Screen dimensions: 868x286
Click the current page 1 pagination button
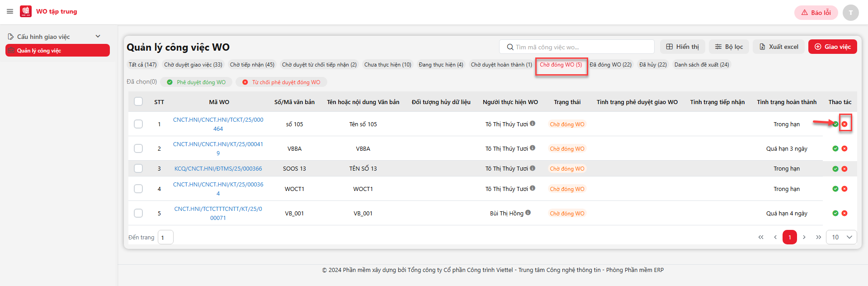coord(790,237)
